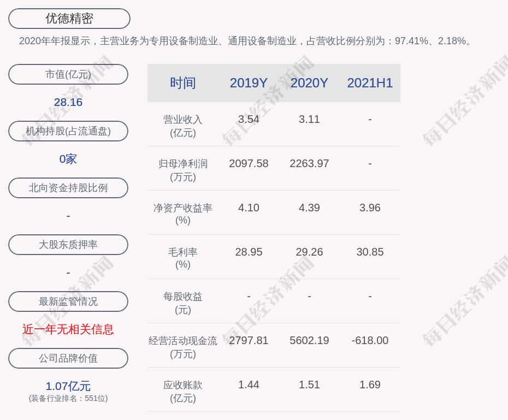Screen dimensions: 508x420
Task: Click the 时间 table header
Action: pyautogui.click(x=183, y=83)
